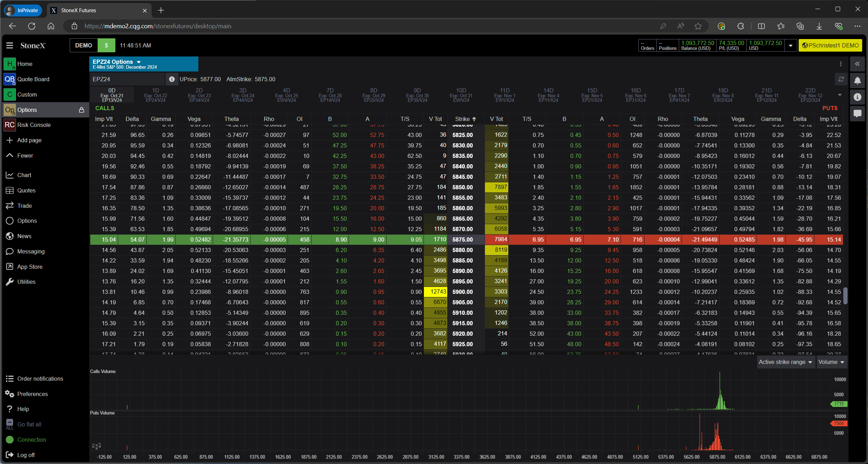The image size is (868, 464).
Task: Open the Quote Board panel
Action: (x=33, y=79)
